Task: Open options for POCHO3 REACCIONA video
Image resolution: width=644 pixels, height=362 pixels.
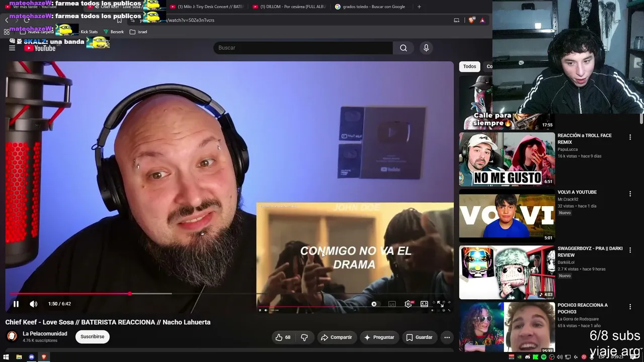Action: coord(630,307)
